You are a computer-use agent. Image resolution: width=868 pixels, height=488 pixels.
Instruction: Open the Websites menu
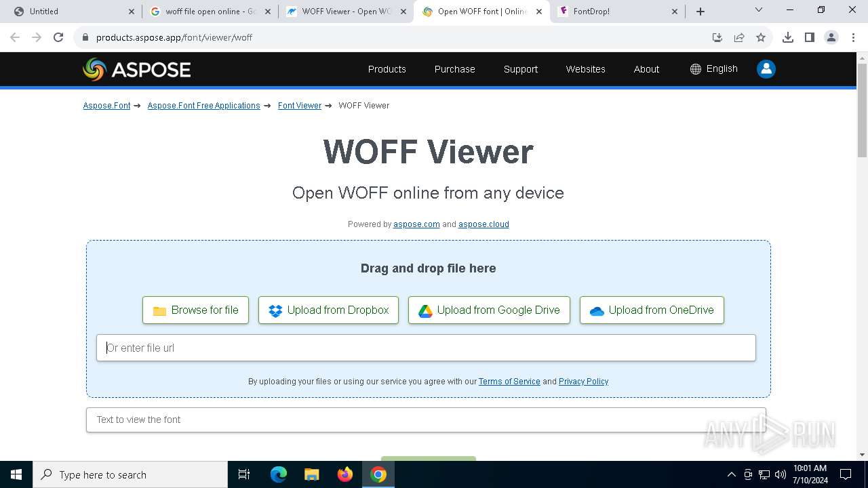pyautogui.click(x=586, y=69)
